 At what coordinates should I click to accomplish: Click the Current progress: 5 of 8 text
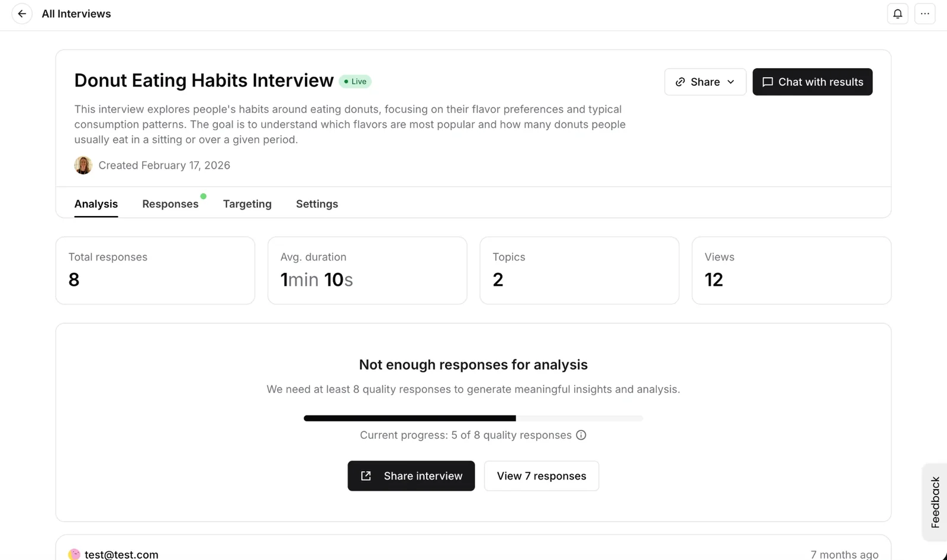(466, 435)
